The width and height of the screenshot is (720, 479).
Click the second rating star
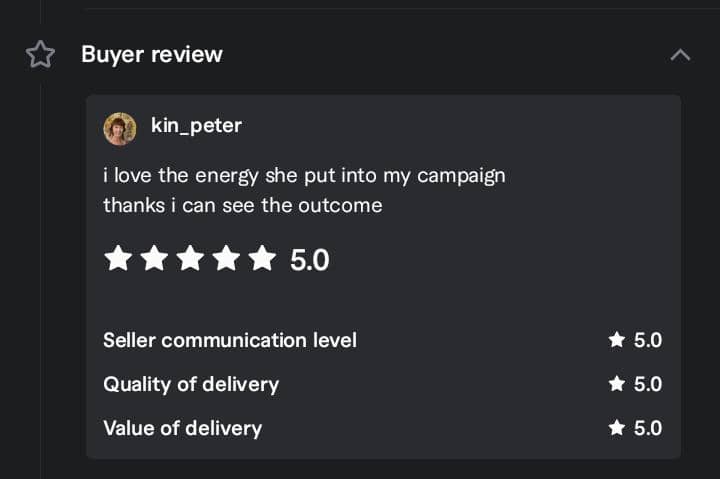[x=154, y=259]
